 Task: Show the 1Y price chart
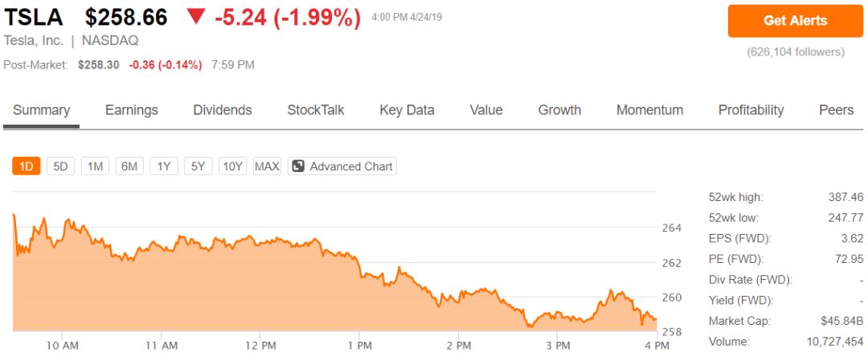(x=164, y=166)
